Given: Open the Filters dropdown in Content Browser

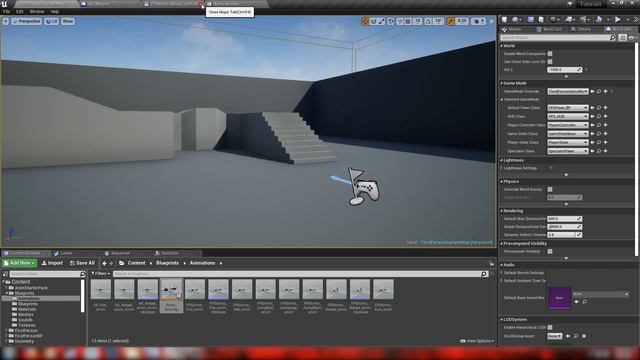Looking at the screenshot, I should click(100, 274).
